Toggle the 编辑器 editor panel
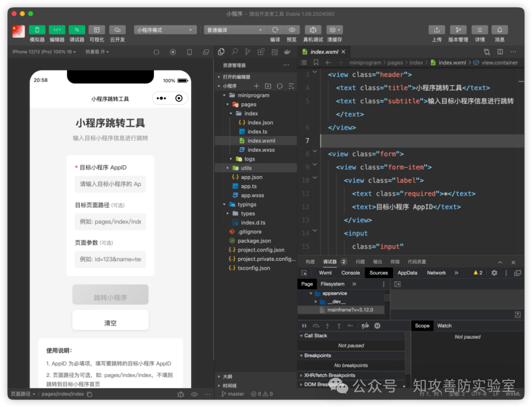 (x=57, y=30)
